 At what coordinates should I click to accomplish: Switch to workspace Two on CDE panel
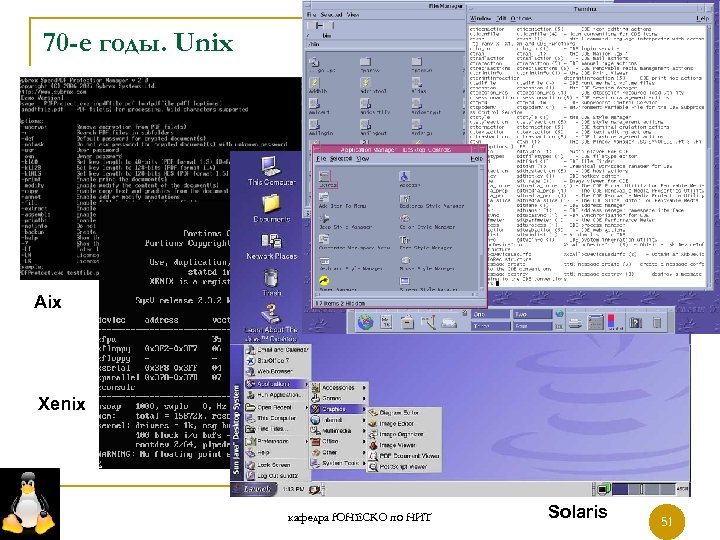click(x=533, y=315)
